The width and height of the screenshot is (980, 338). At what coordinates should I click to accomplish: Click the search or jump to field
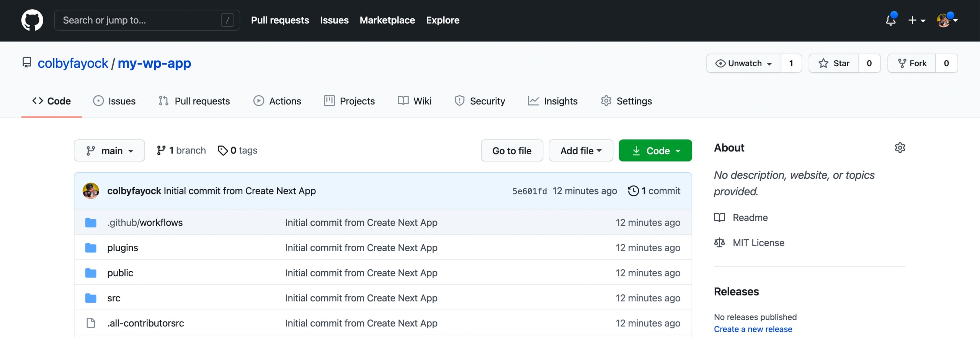tap(147, 20)
